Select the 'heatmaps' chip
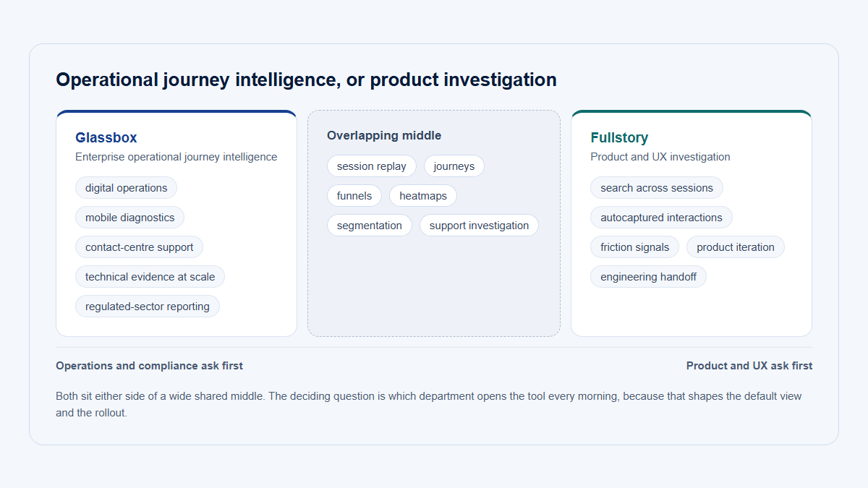This screenshot has height=488, width=868. tap(423, 196)
